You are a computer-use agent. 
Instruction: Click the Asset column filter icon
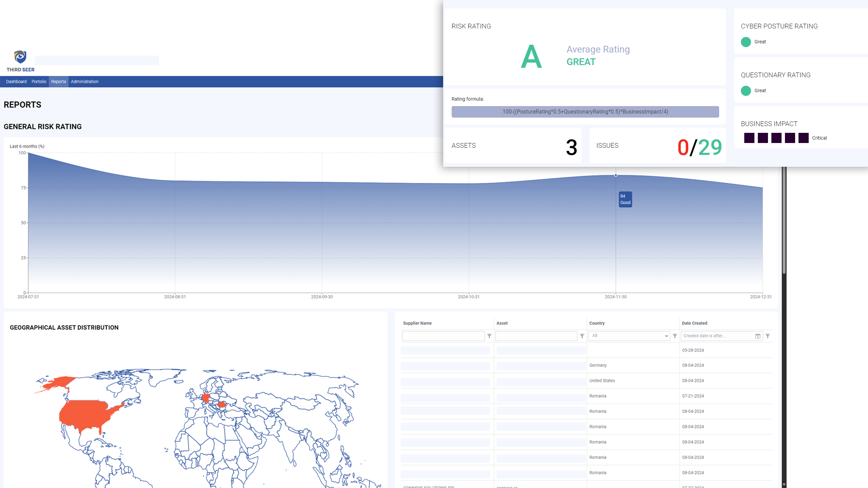[582, 336]
